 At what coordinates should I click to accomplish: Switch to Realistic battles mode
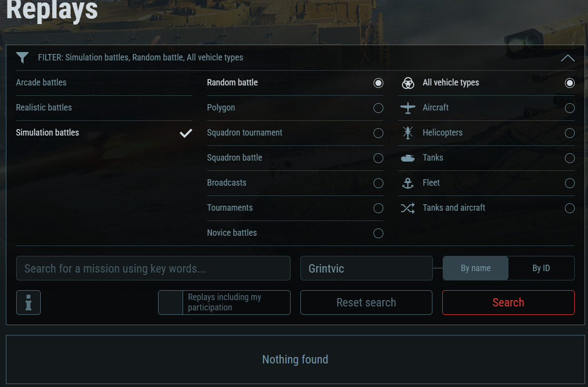click(44, 108)
